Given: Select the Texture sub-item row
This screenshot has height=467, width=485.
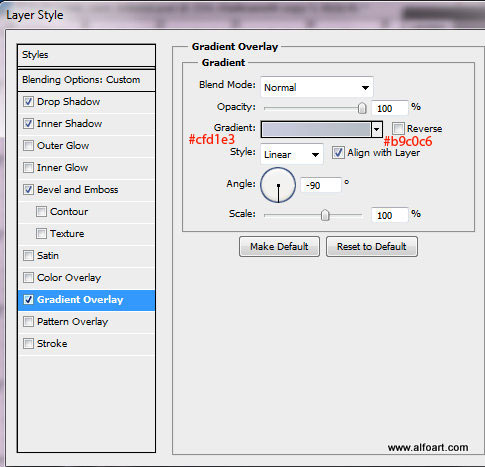Looking at the screenshot, I should [x=86, y=234].
